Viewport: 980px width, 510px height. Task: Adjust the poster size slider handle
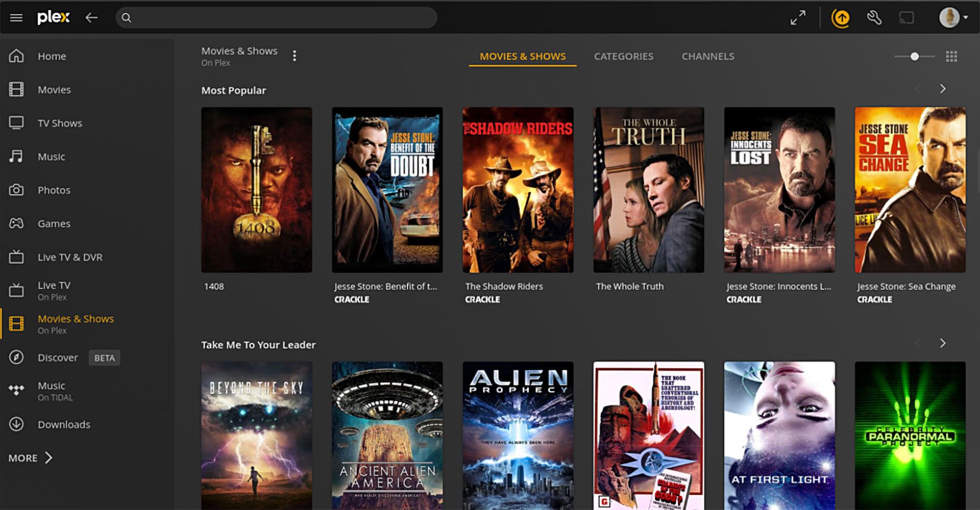915,56
